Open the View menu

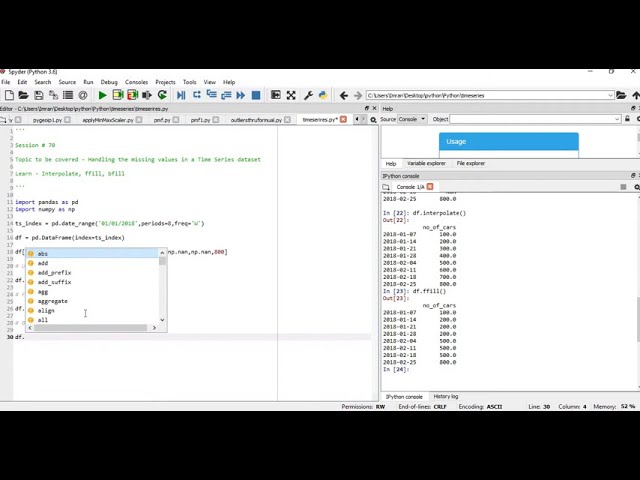[x=209, y=82]
